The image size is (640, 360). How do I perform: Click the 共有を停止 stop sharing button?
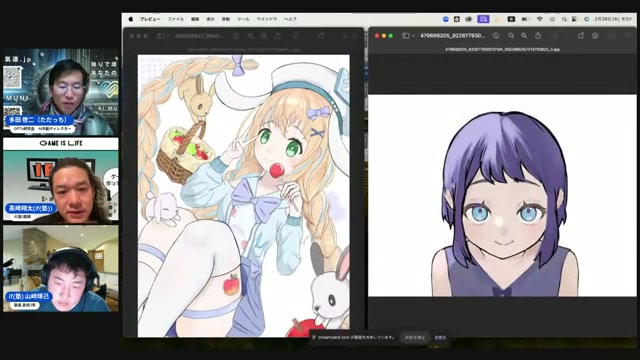pyautogui.click(x=415, y=338)
